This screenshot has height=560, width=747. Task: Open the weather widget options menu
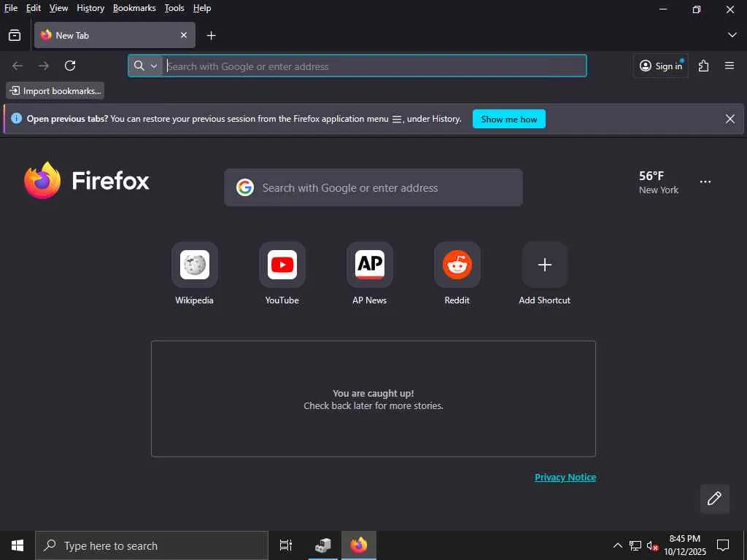point(705,182)
